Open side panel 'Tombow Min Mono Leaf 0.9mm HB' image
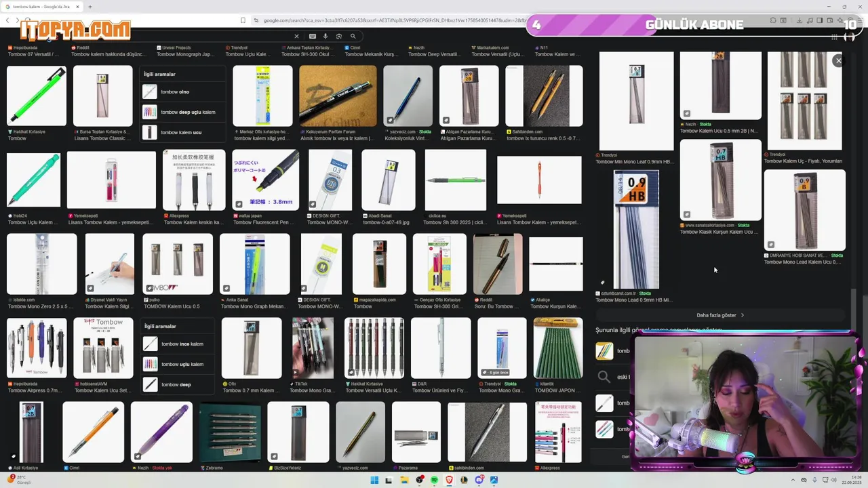This screenshot has width=868, height=488. point(636,100)
